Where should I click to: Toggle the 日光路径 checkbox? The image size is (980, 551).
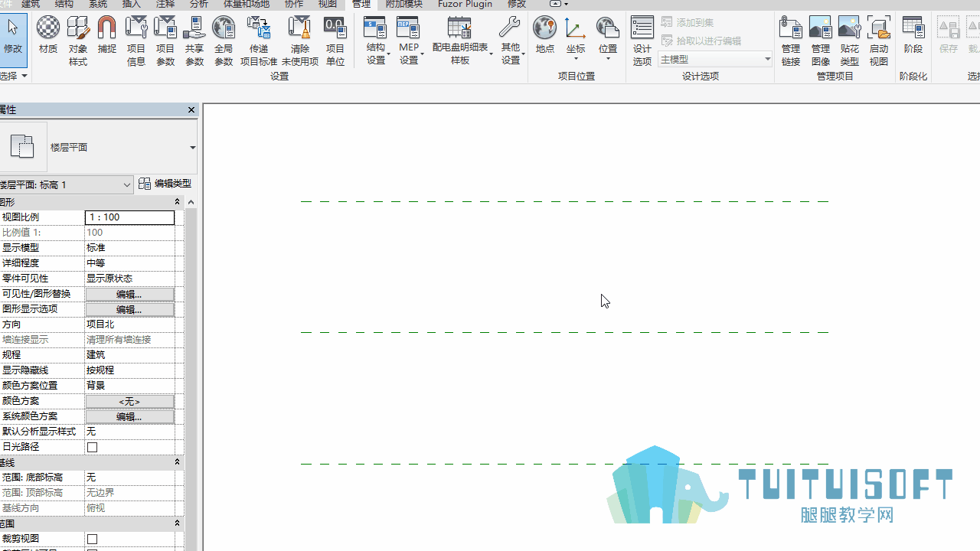[x=92, y=447]
